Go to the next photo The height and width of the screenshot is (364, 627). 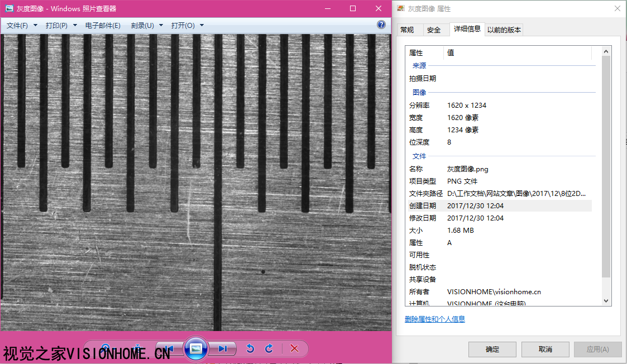pyautogui.click(x=223, y=349)
